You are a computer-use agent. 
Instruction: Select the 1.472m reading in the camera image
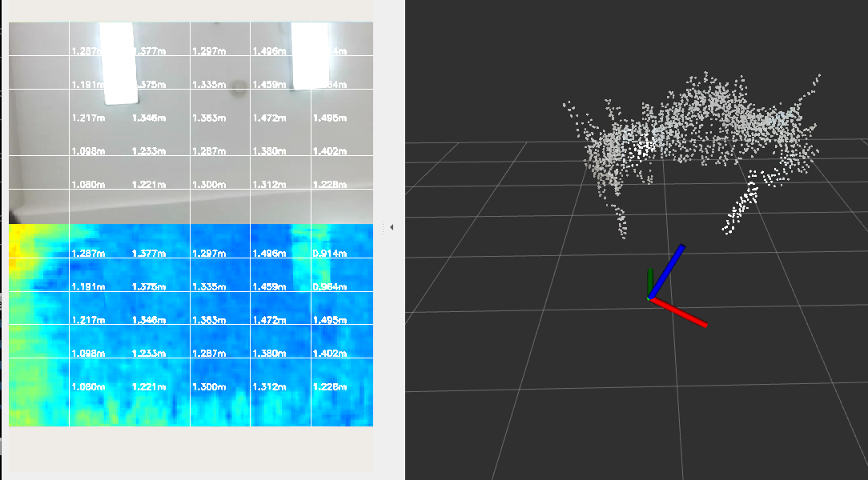click(269, 118)
